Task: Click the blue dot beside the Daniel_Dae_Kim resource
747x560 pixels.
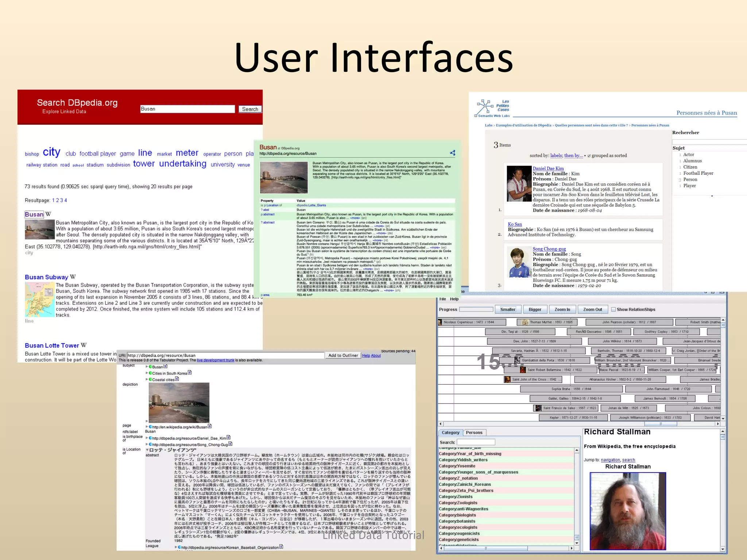Action: pos(150,438)
